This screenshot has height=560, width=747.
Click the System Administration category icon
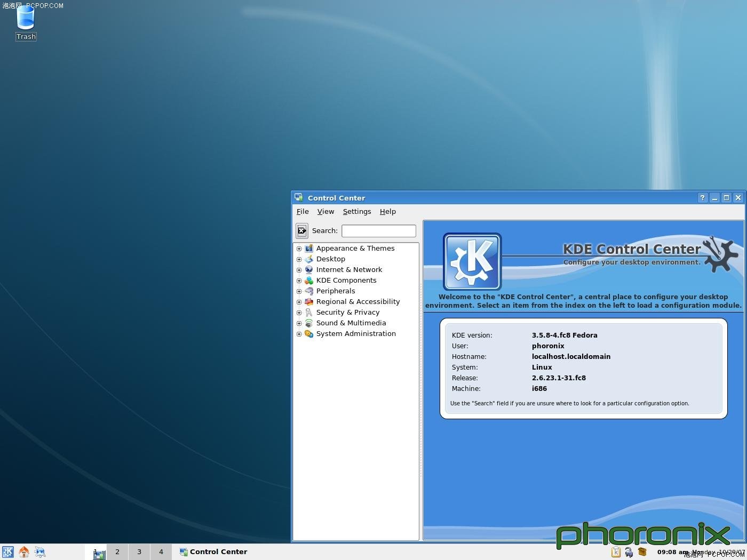[309, 334]
